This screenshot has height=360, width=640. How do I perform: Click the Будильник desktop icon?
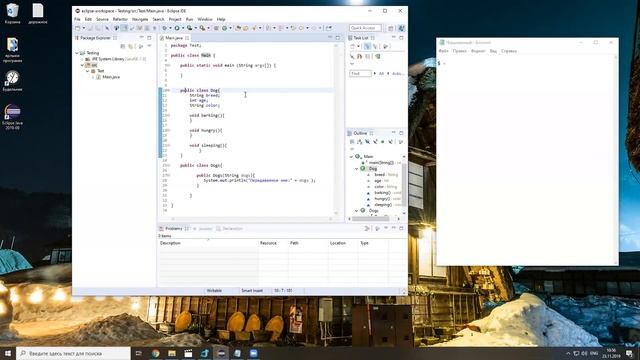tap(12, 81)
